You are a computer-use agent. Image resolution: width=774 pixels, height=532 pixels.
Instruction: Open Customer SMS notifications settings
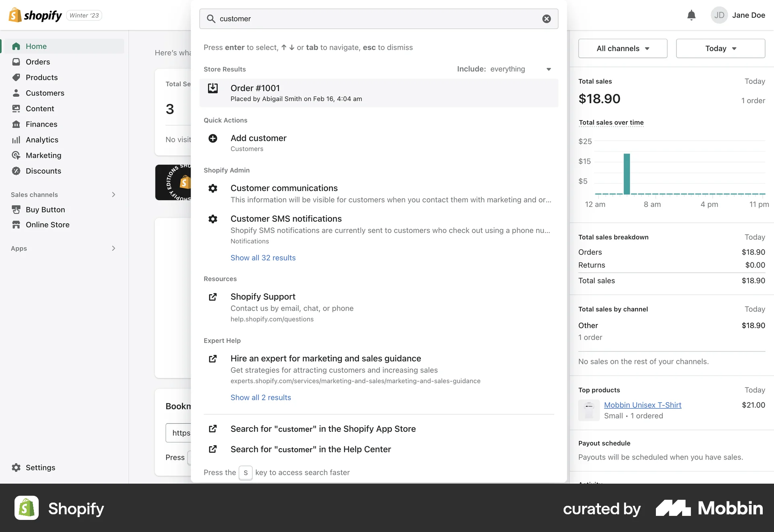pos(286,218)
